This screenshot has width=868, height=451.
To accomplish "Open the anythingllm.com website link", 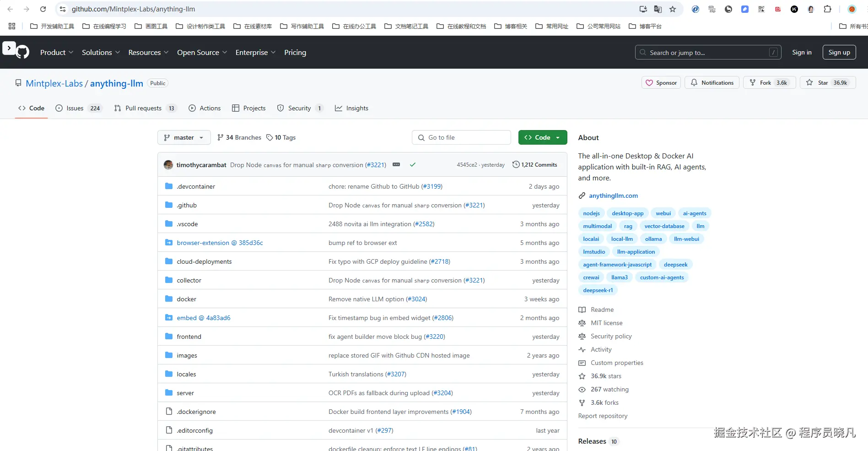I will point(613,196).
